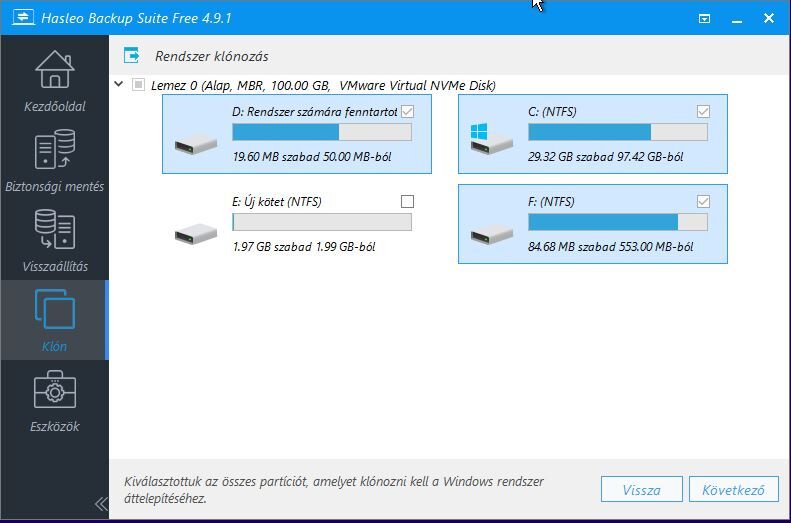791x523 pixels.
Task: Collapse the Lemez 0 disk tree
Action: 119,84
